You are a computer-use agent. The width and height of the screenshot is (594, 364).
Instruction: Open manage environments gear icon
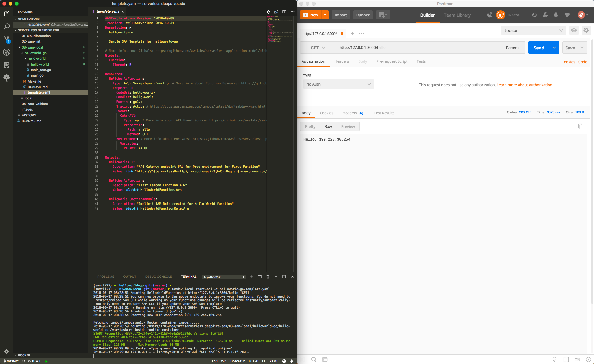(586, 30)
